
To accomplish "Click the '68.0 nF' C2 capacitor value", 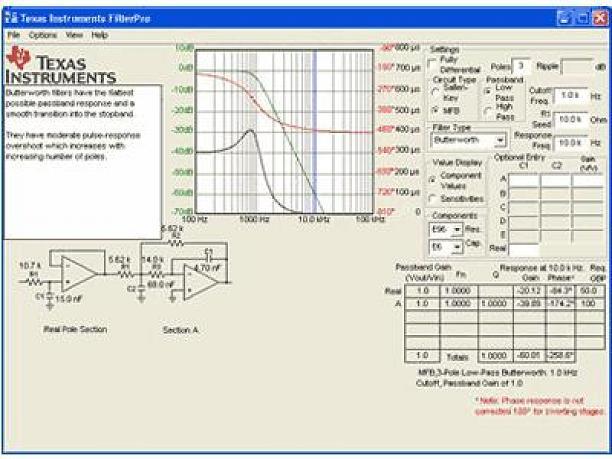I will click(161, 285).
